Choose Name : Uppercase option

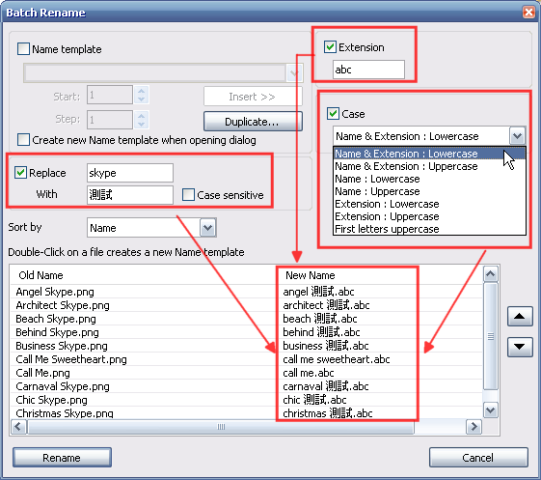pos(429,191)
